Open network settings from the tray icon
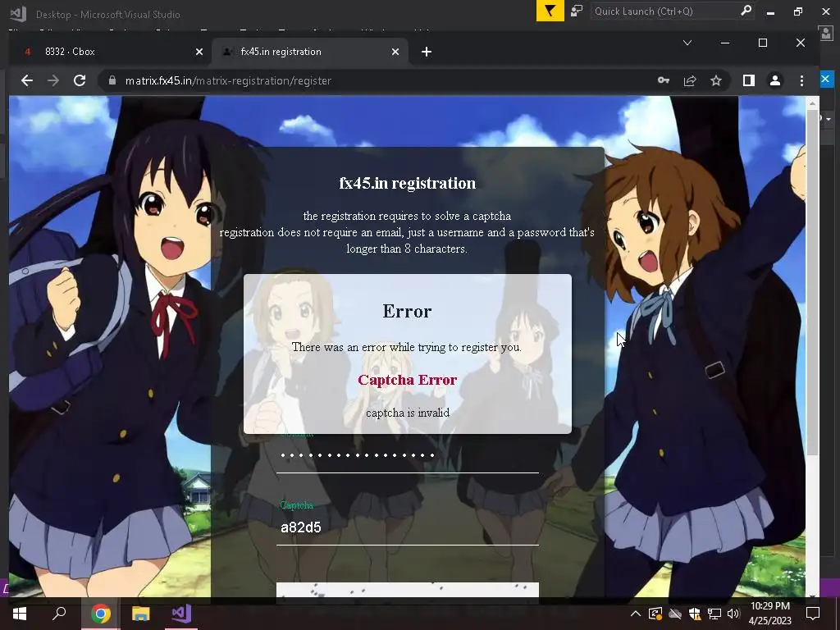 point(714,614)
